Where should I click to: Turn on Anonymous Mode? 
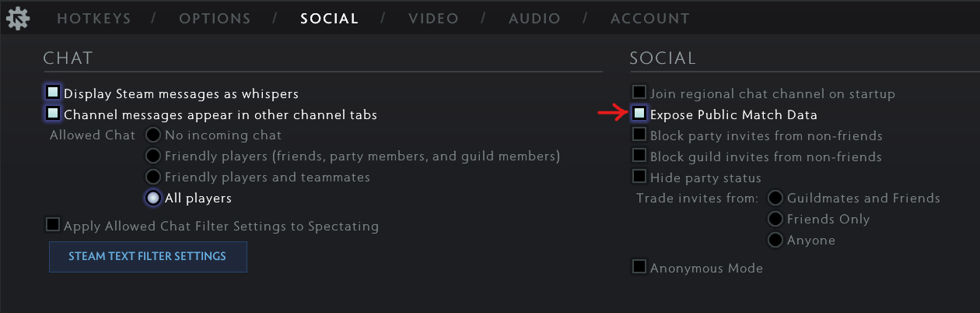point(639,267)
